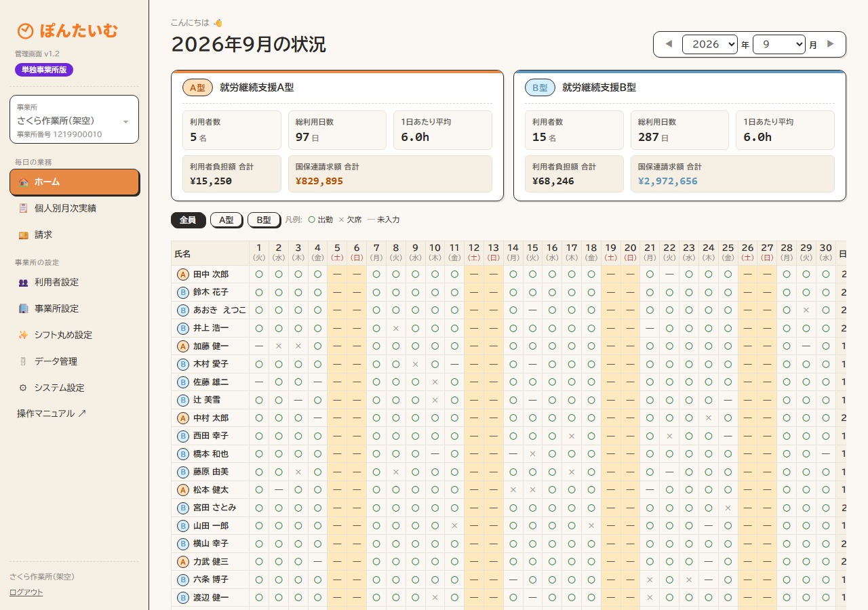Click the clipboard icon beside 個人別月次実績
Image resolution: width=868 pixels, height=610 pixels.
coord(23,209)
